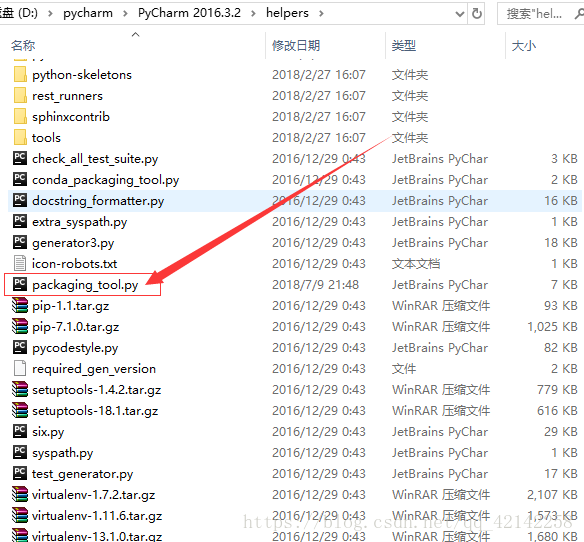Select the file name generator3.py
The height and width of the screenshot is (542, 584).
[x=73, y=243]
